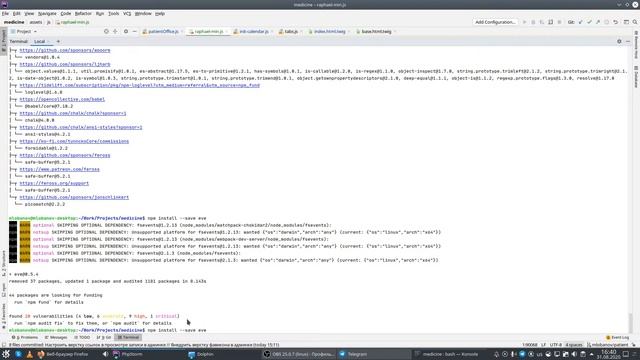
Task: Open the tidelift subscription funding link
Action: click(139, 85)
